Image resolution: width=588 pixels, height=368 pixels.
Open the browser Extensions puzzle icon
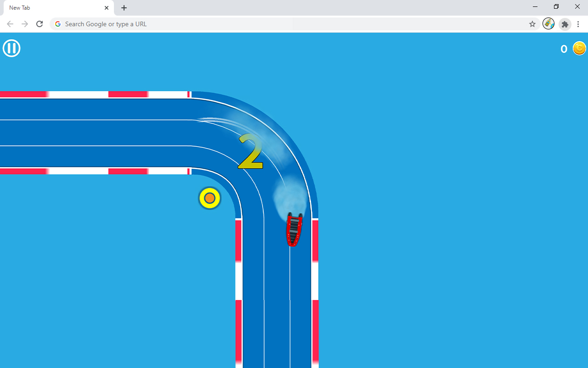(x=565, y=24)
